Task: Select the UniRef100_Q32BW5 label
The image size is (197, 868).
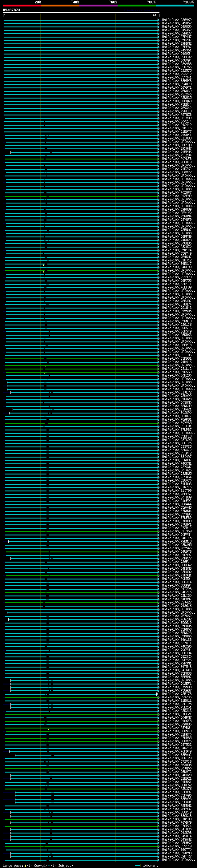Action: pos(176,474)
